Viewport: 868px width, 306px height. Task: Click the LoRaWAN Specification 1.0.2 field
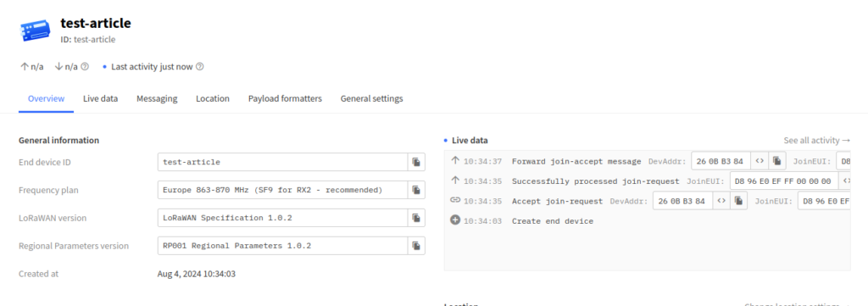(x=283, y=218)
